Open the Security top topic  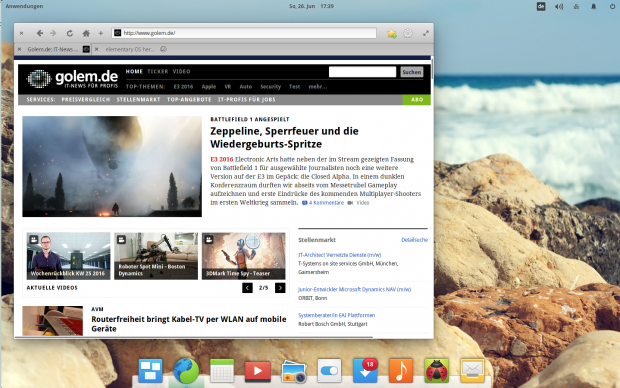tap(270, 87)
